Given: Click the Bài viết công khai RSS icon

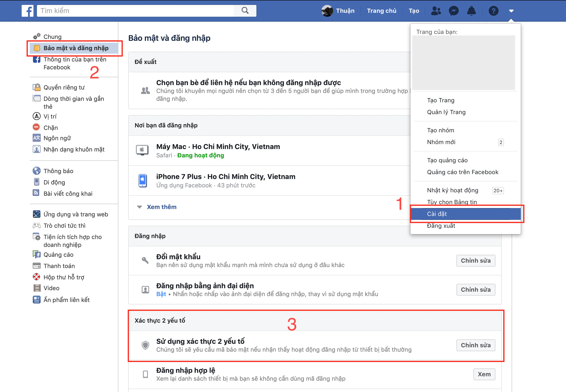Looking at the screenshot, I should [x=36, y=193].
